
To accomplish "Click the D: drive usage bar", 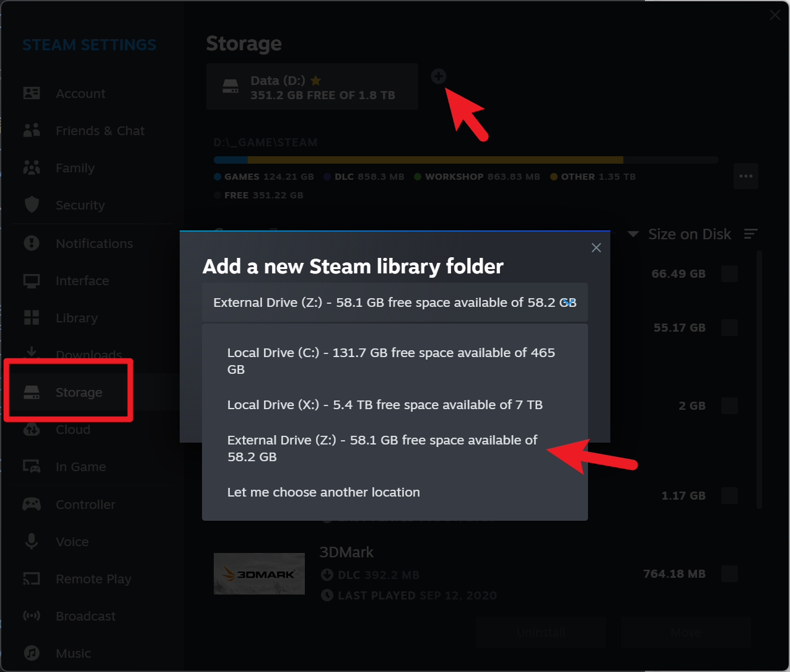I will click(x=465, y=160).
